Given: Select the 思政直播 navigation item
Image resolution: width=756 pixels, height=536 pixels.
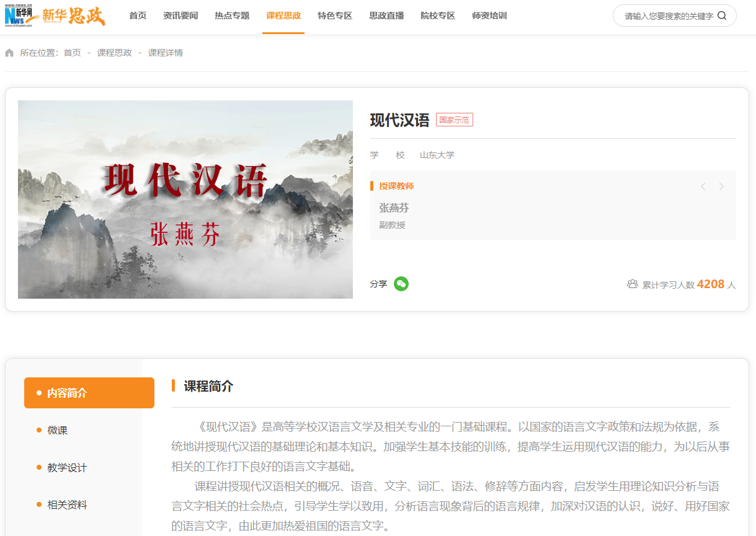Looking at the screenshot, I should pos(386,16).
